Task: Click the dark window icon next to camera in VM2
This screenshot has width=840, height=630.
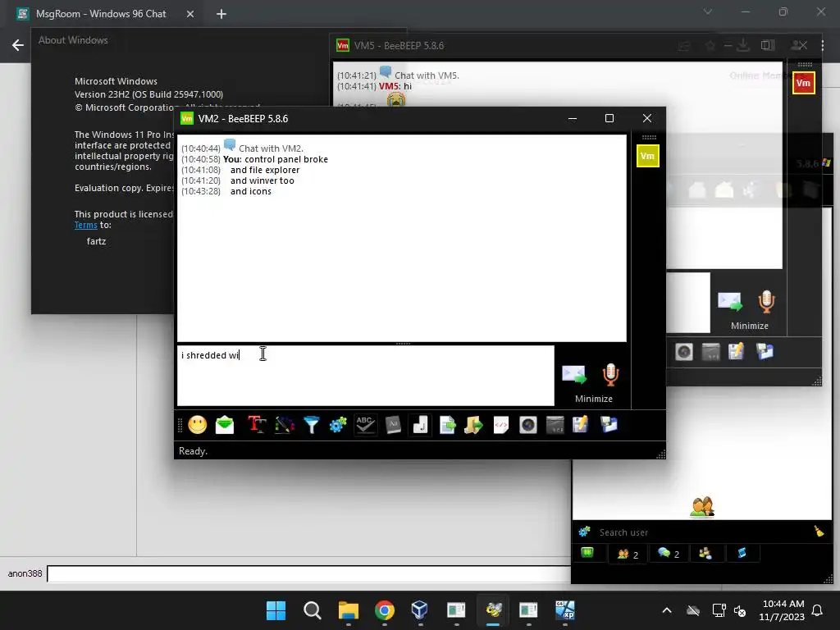Action: coord(555,426)
